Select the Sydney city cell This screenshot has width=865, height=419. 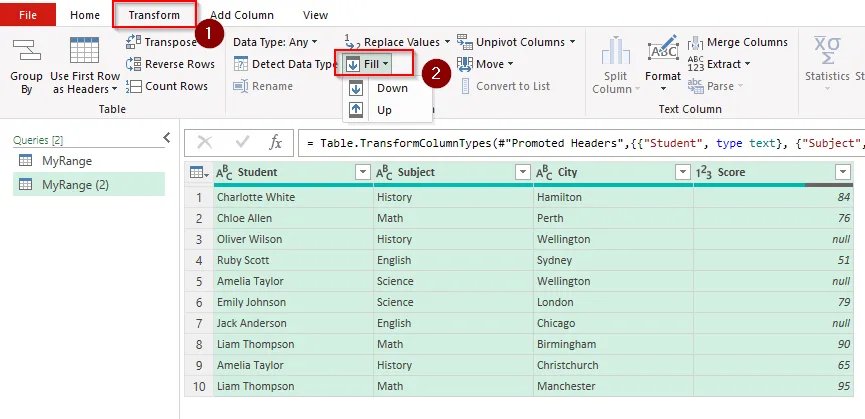pyautogui.click(x=613, y=260)
